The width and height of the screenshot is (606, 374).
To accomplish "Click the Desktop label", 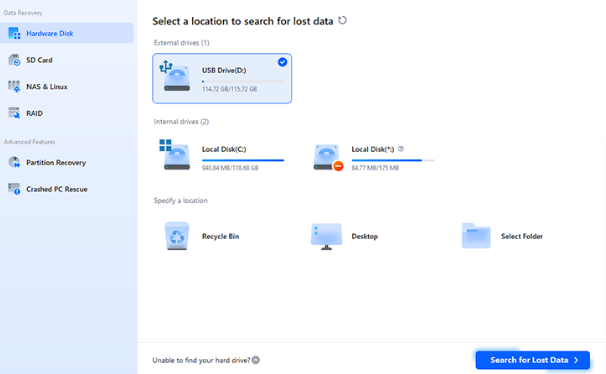I will tap(364, 236).
